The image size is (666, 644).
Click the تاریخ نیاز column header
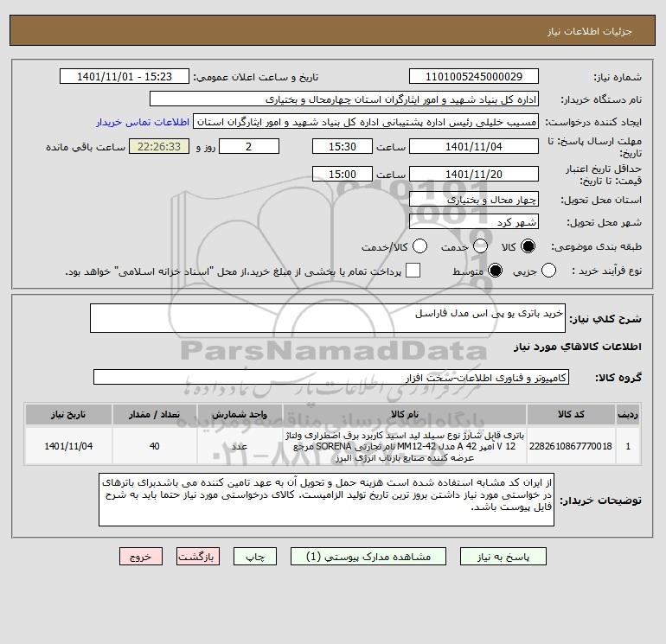coord(68,414)
